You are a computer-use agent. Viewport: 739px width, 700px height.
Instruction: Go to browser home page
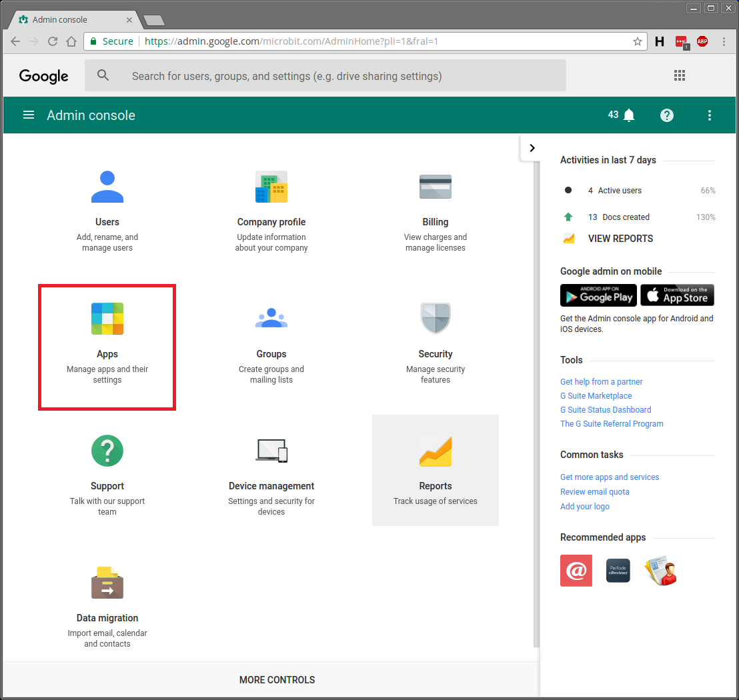(x=71, y=41)
